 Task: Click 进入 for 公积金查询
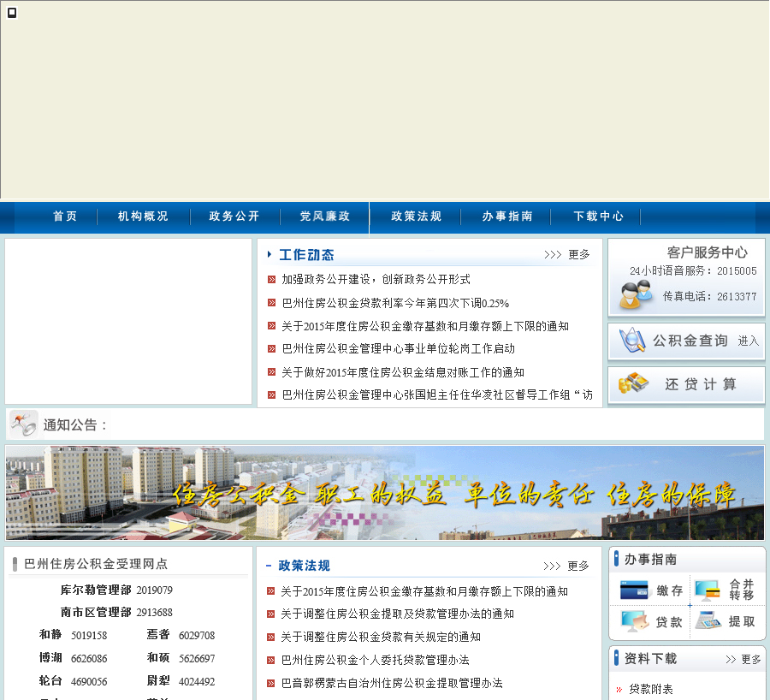(749, 341)
